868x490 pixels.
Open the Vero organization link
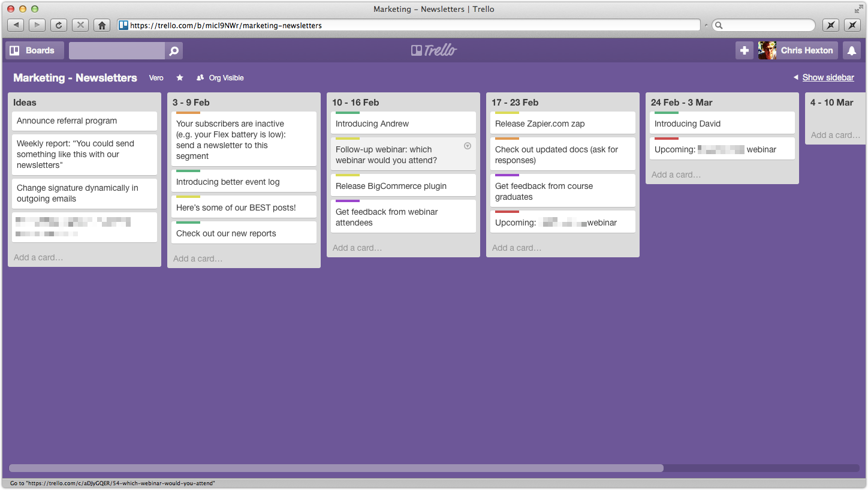(156, 78)
